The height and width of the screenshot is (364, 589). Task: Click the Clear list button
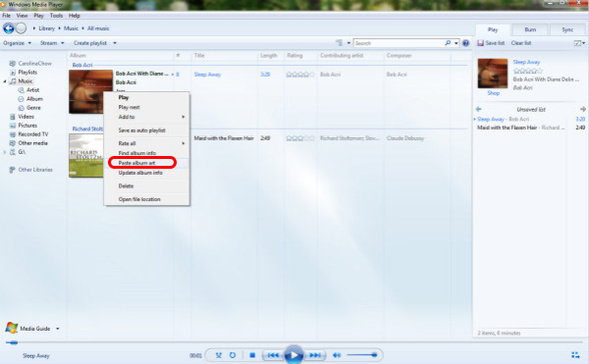coord(521,43)
